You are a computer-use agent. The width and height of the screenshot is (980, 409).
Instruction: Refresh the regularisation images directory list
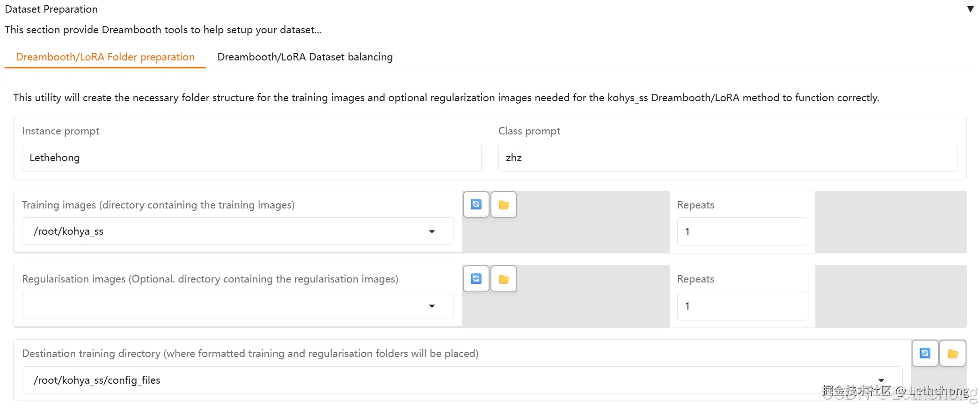point(476,279)
